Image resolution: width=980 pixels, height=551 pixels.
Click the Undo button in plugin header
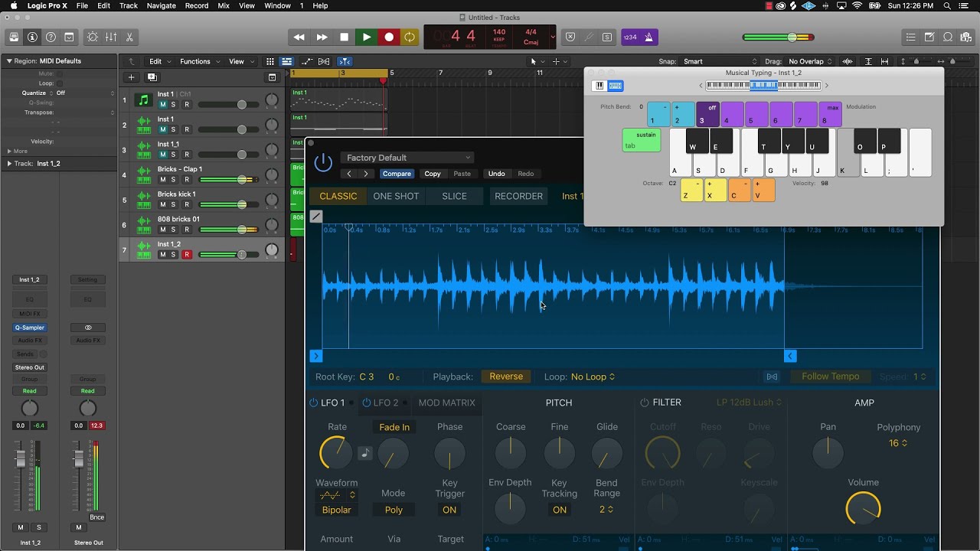(x=496, y=174)
